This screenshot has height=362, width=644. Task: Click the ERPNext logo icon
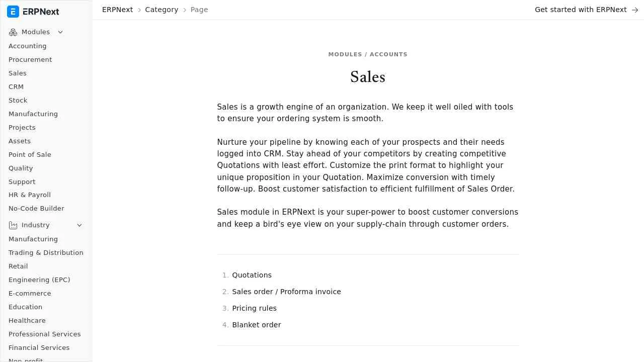point(13,12)
